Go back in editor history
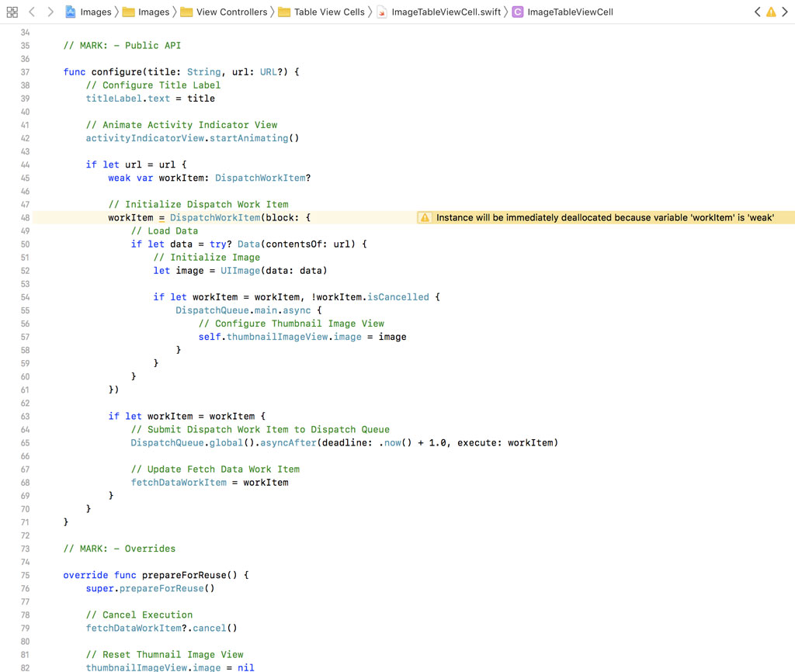795x672 pixels. (x=32, y=12)
